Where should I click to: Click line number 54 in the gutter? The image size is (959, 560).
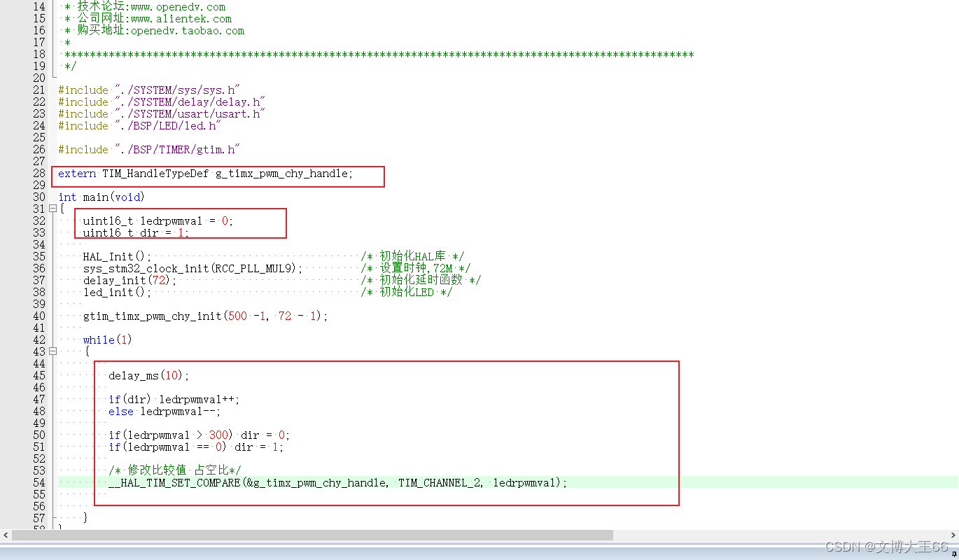pos(39,482)
